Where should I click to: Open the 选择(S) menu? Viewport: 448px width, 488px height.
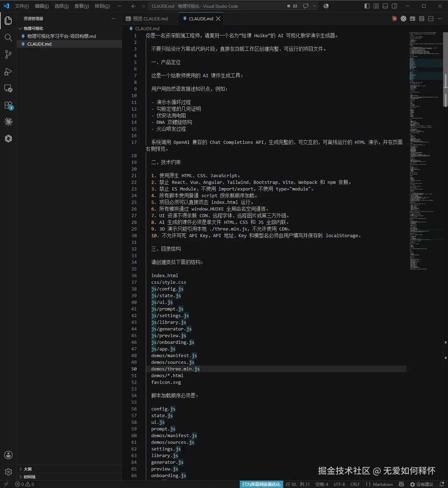(61, 6)
